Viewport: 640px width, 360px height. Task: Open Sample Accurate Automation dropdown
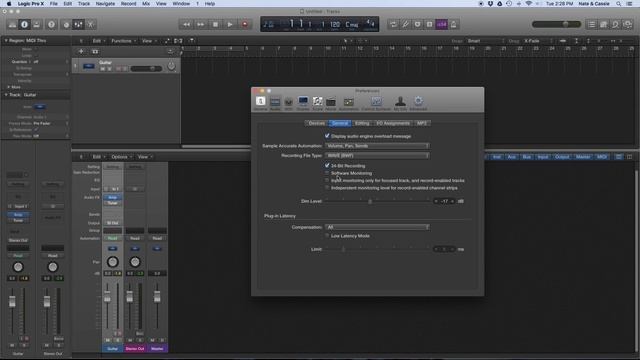click(x=377, y=146)
